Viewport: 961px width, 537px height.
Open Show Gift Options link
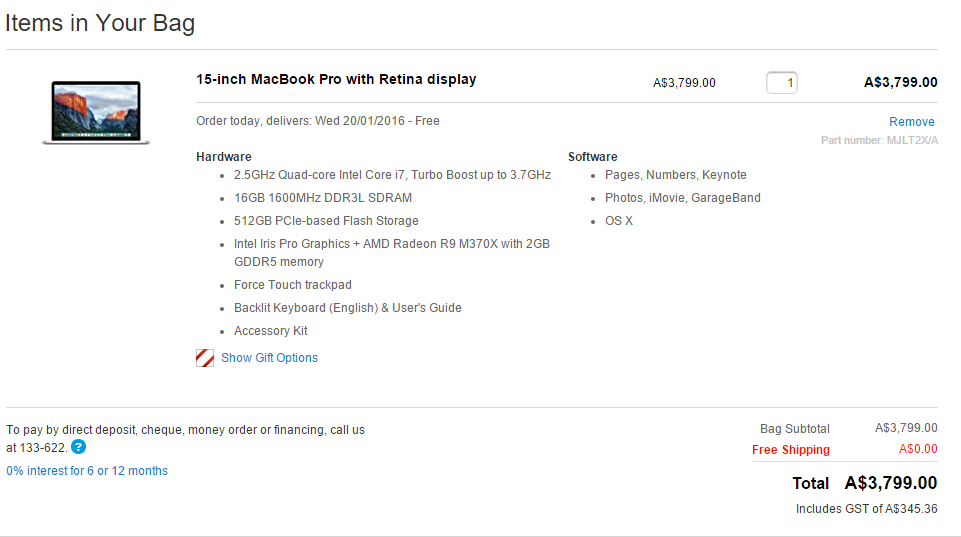point(269,358)
